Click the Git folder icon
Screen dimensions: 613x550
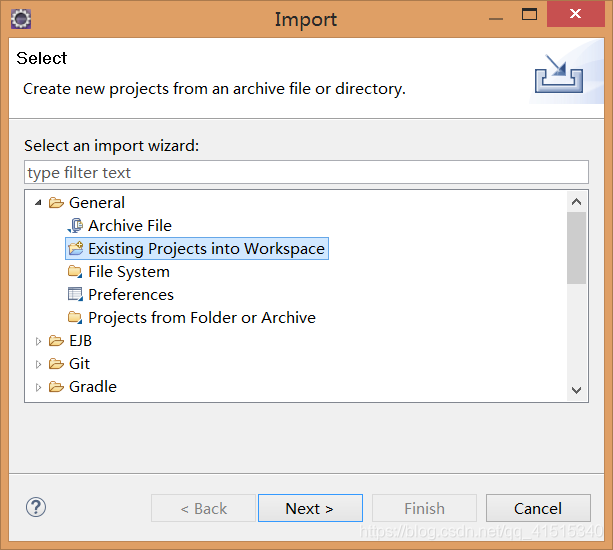(x=56, y=364)
